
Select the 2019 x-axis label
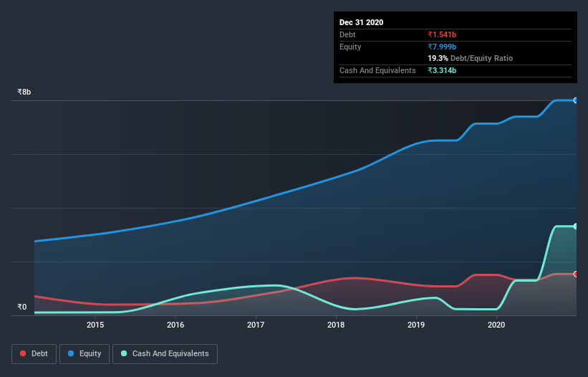pyautogui.click(x=416, y=325)
